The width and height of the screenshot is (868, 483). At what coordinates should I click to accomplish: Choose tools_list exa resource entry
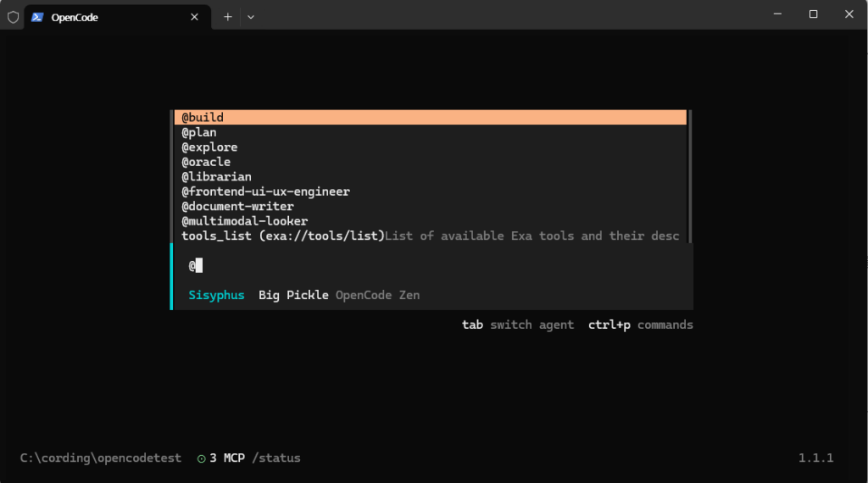[x=282, y=236]
